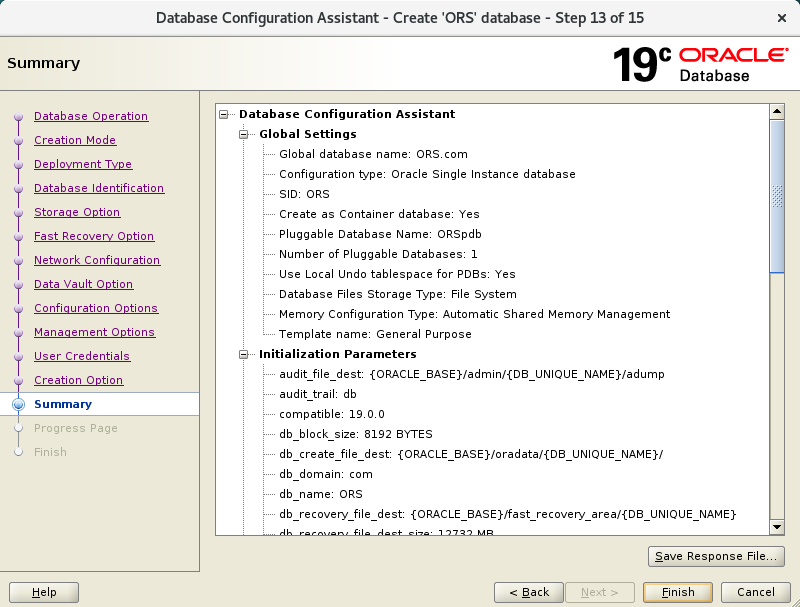
Task: Click the Global Settings heading
Action: (x=308, y=134)
